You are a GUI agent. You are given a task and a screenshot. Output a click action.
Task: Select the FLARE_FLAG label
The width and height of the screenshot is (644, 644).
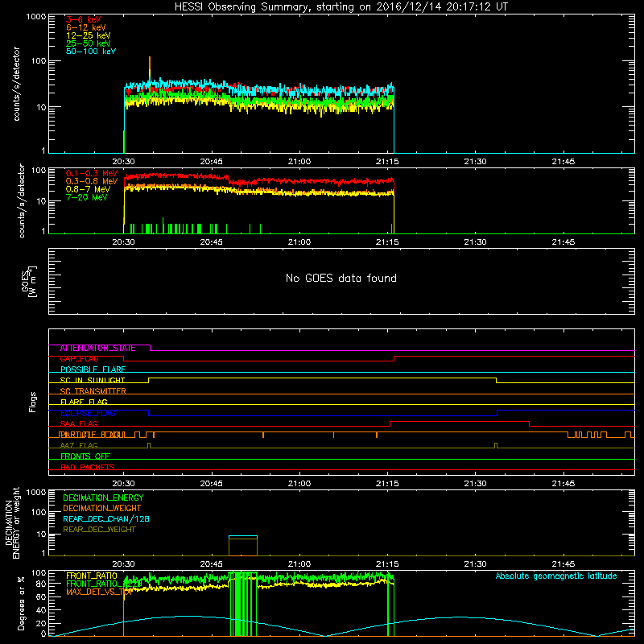84,402
